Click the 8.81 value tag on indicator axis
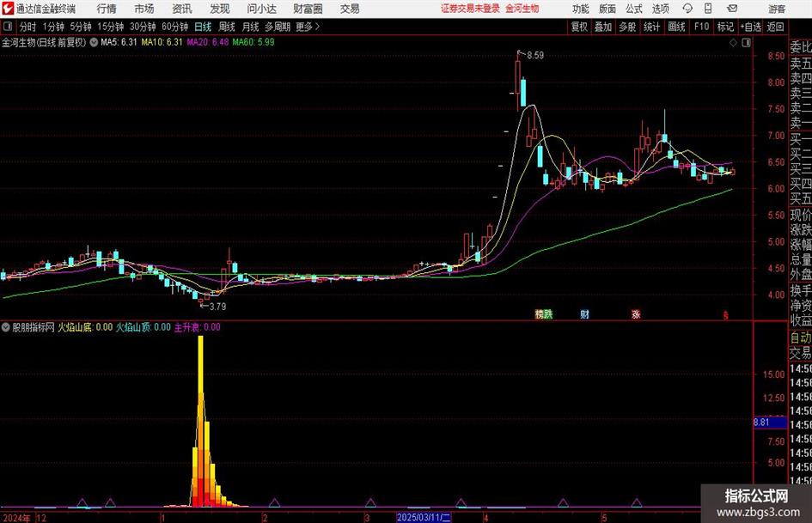The width and height of the screenshot is (812, 523). (x=770, y=423)
